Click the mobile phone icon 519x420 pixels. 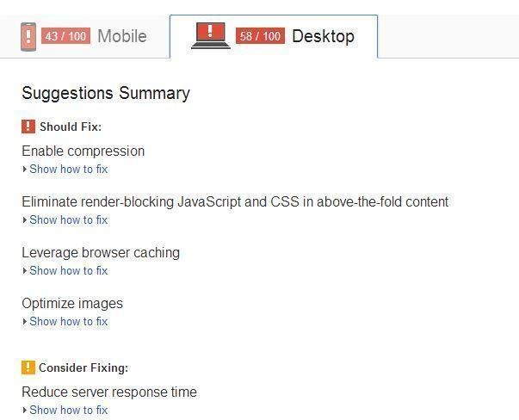(x=28, y=36)
